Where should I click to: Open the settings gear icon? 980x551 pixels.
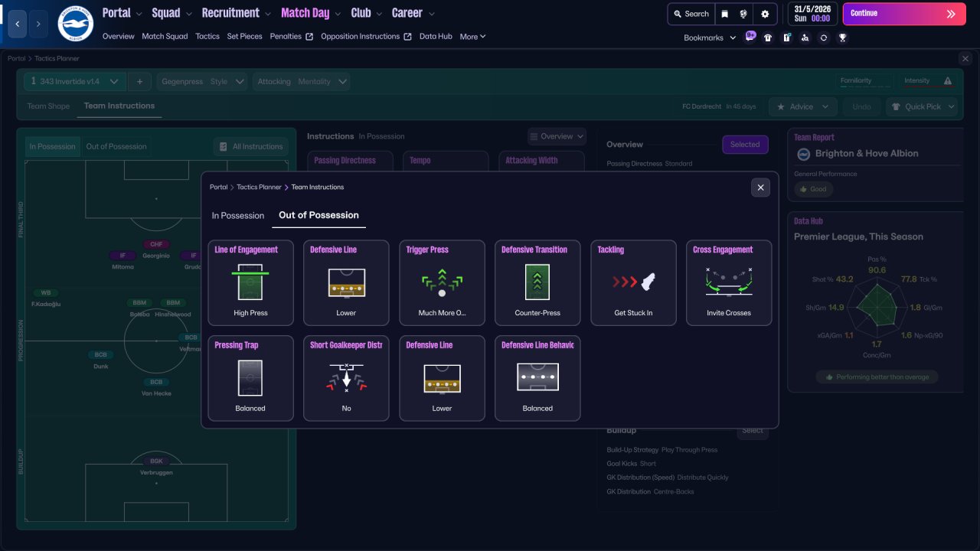coord(765,14)
